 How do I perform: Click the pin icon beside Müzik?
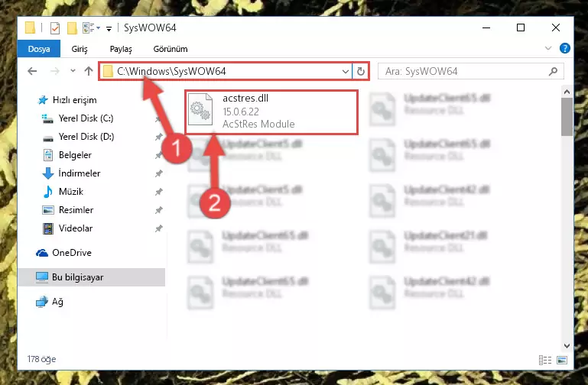tap(158, 192)
